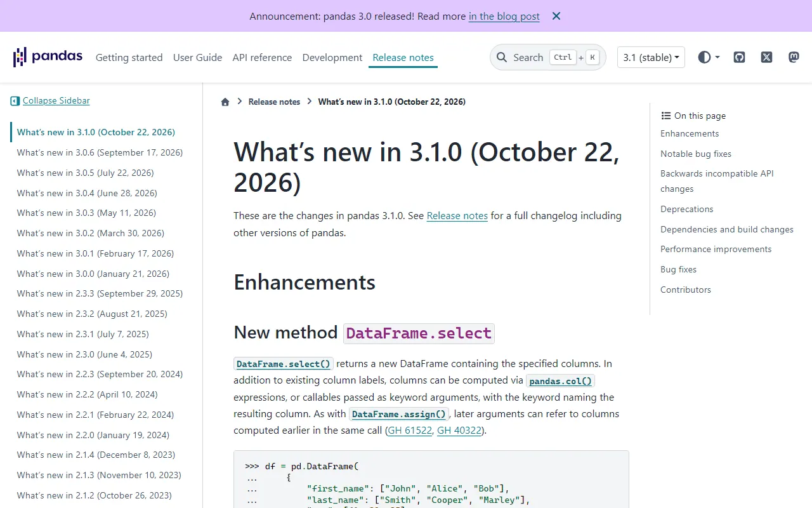Follow the Release notes link in the intro paragraph
Screen dimensions: 812x508
coord(457,216)
